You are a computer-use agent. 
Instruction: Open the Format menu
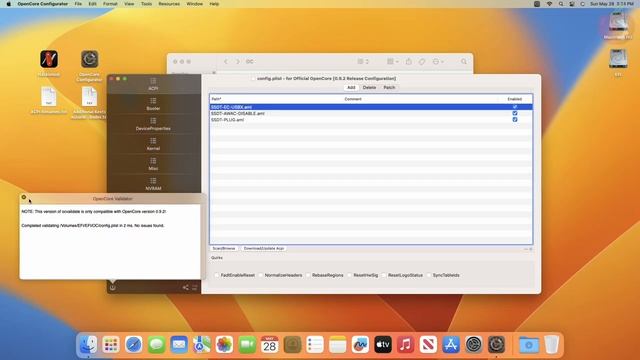pyautogui.click(x=110, y=4)
